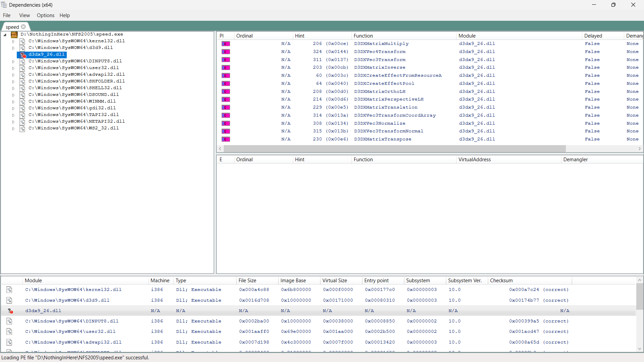Click the gdi32.dll file icon in tree
Image resolution: width=644 pixels, height=362 pixels.
(22, 108)
